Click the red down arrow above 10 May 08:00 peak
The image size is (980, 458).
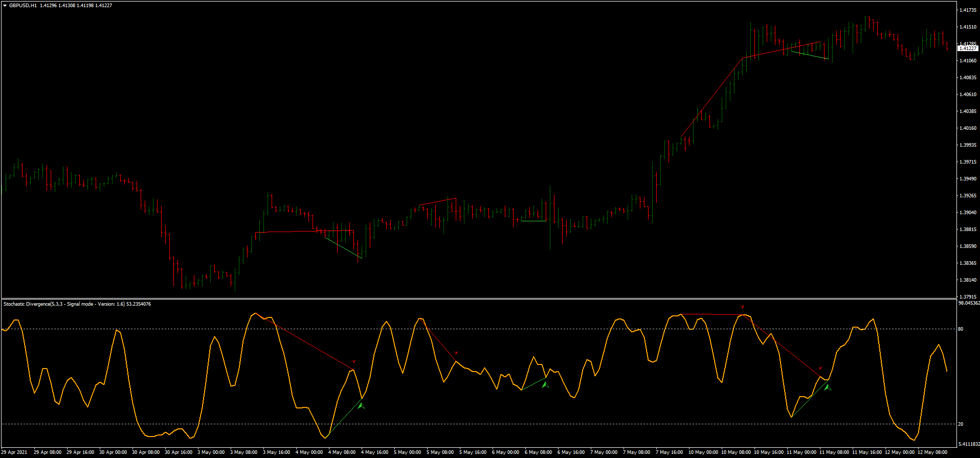tap(742, 307)
